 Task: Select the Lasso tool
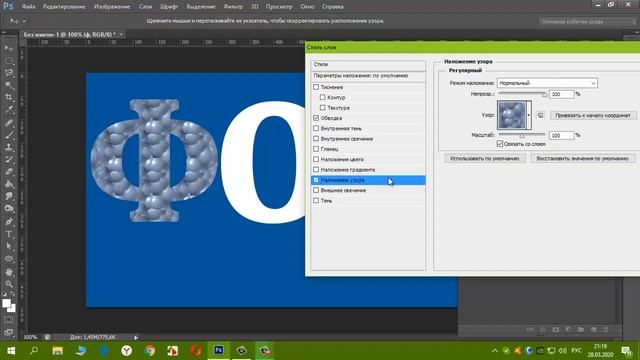pyautogui.click(x=9, y=73)
